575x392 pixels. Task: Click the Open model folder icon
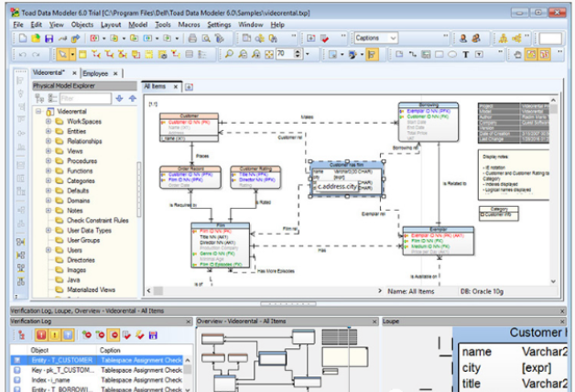36,38
